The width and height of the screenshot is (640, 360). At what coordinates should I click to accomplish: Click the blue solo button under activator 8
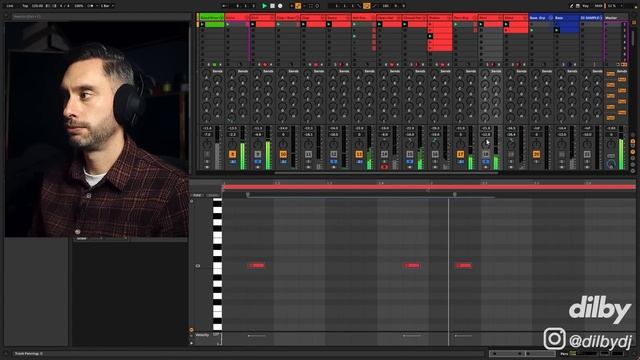coord(232,162)
